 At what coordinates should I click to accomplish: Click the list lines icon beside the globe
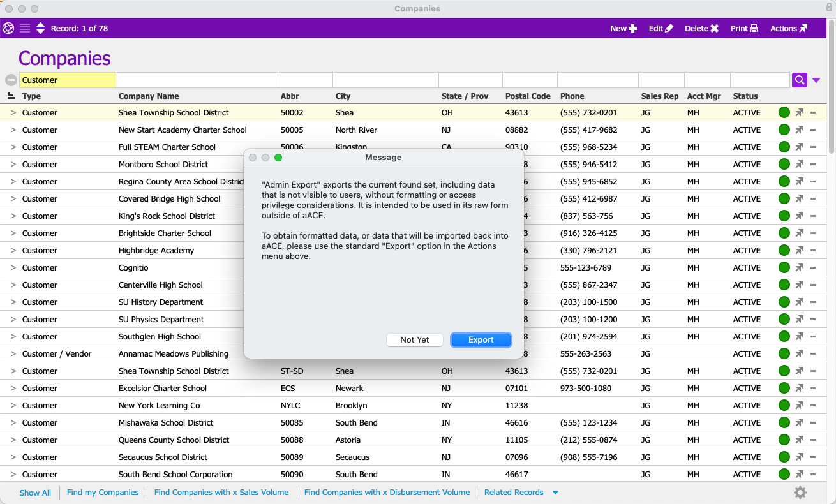point(25,28)
